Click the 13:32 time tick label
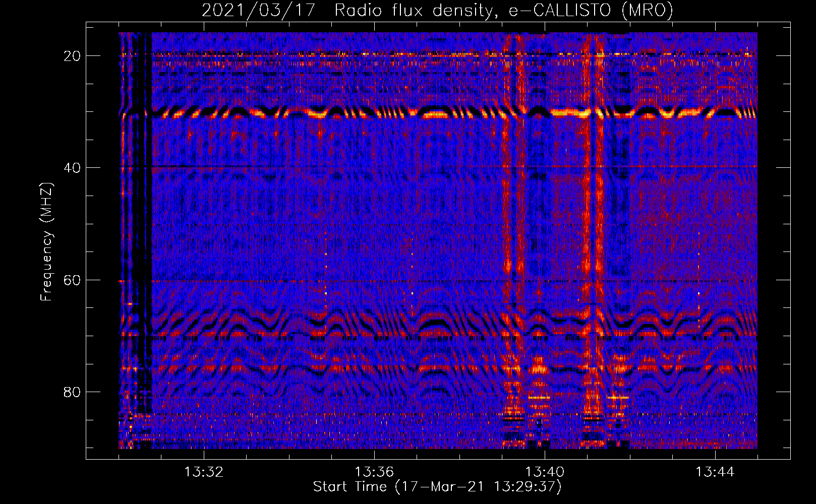The image size is (816, 504). click(x=204, y=472)
